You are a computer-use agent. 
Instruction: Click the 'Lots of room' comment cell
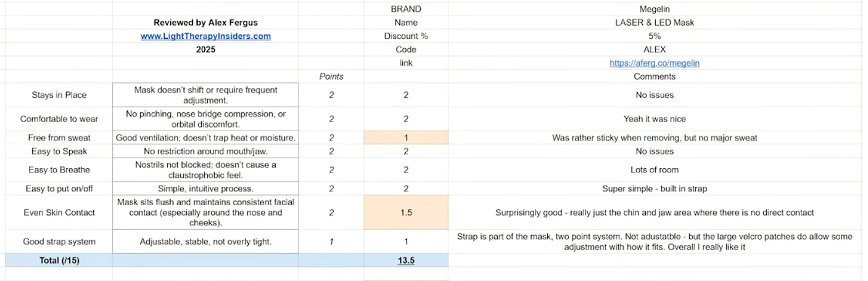[x=655, y=170]
